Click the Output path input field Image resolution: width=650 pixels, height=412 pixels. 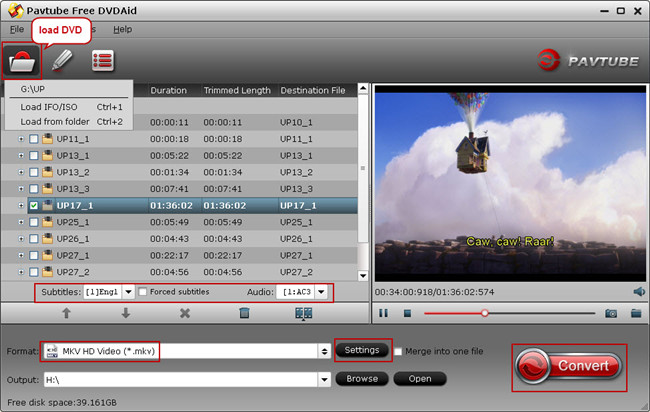click(181, 379)
